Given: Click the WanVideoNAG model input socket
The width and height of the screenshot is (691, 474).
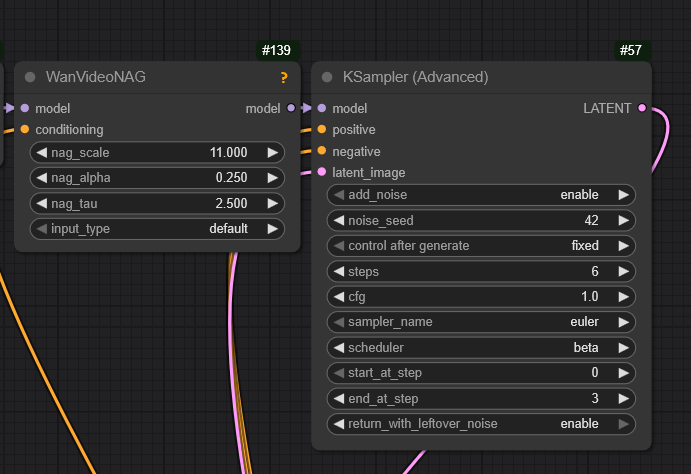Looking at the screenshot, I should tap(25, 108).
